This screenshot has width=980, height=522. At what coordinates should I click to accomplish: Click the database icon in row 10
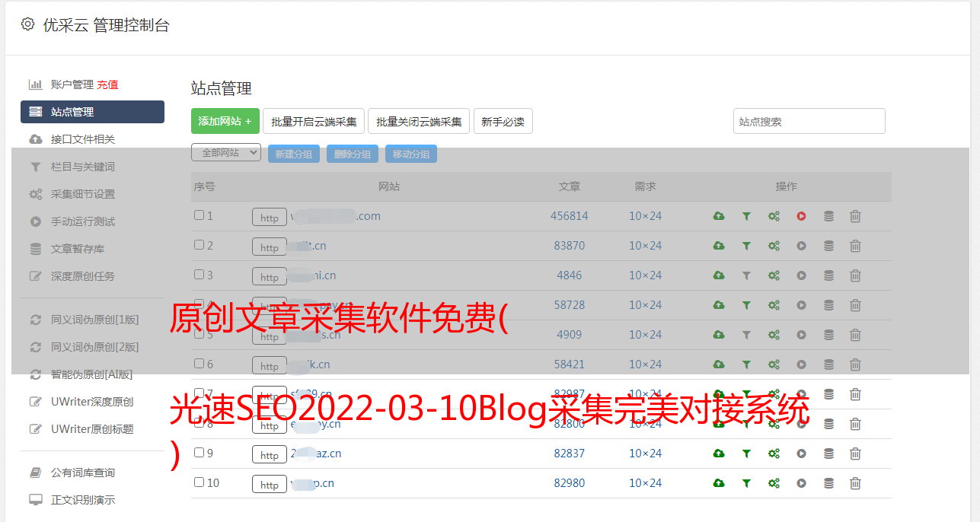point(828,483)
